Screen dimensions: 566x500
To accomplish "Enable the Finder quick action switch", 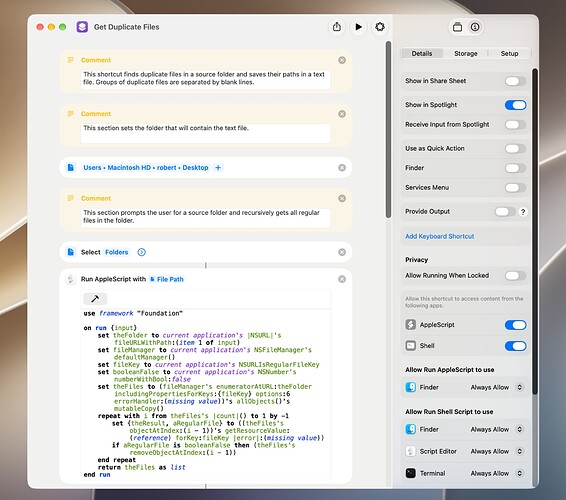I will click(515, 168).
